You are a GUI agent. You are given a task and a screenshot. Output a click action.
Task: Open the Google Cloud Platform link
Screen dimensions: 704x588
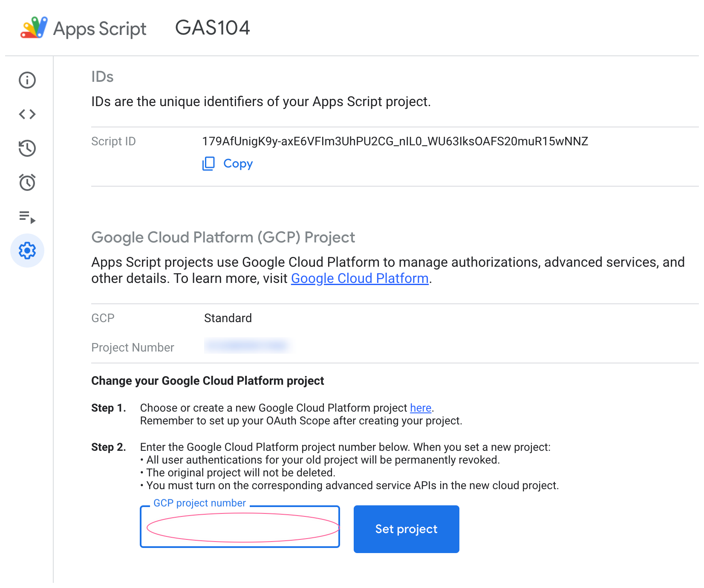pyautogui.click(x=360, y=279)
